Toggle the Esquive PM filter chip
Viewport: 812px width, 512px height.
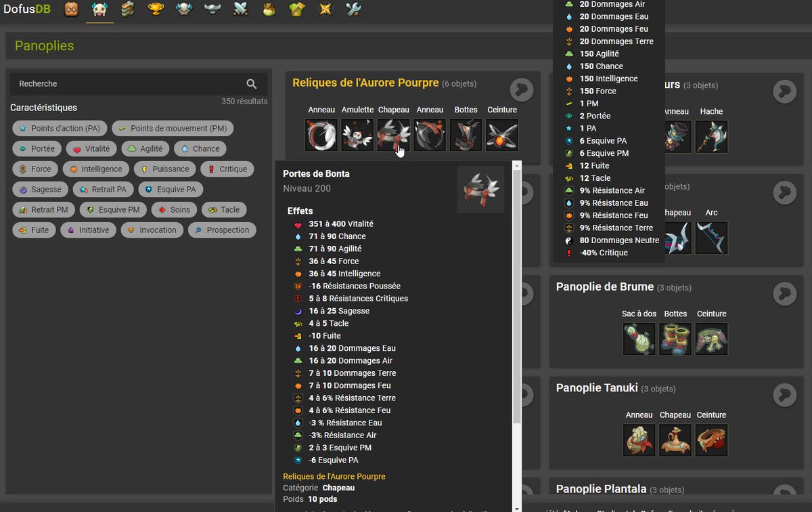tap(113, 210)
